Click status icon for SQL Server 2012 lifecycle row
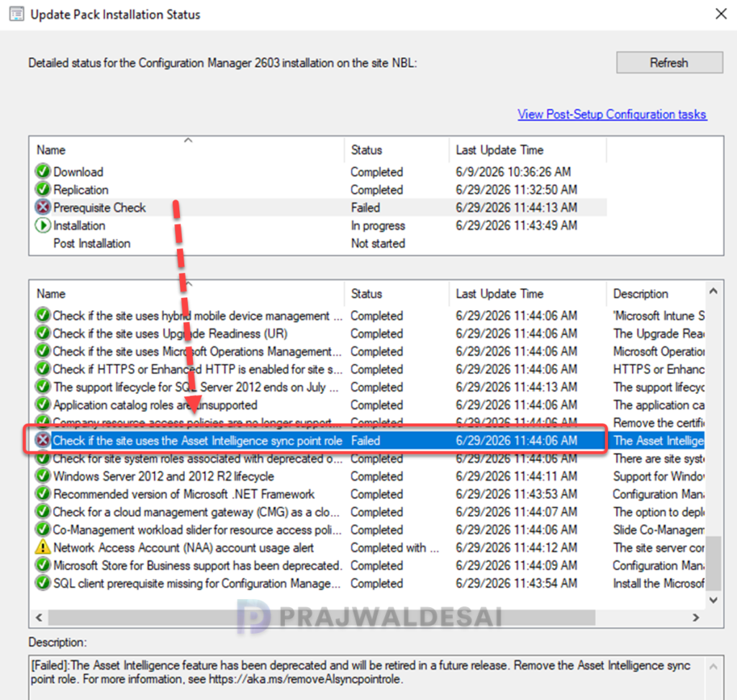This screenshot has height=700, width=737. [42, 387]
